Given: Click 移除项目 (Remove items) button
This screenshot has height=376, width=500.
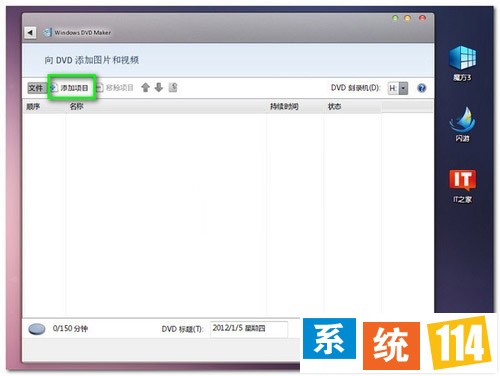Looking at the screenshot, I should click(115, 88).
